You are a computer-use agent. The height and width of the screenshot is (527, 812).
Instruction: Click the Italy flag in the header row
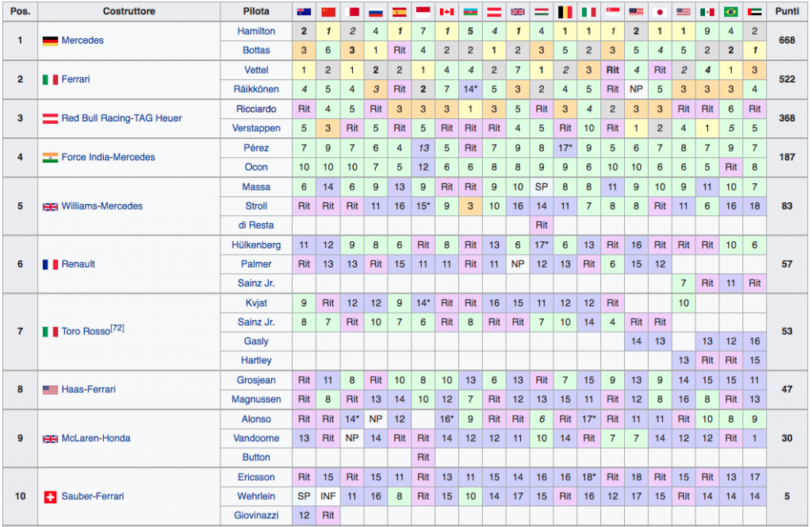tap(589, 11)
